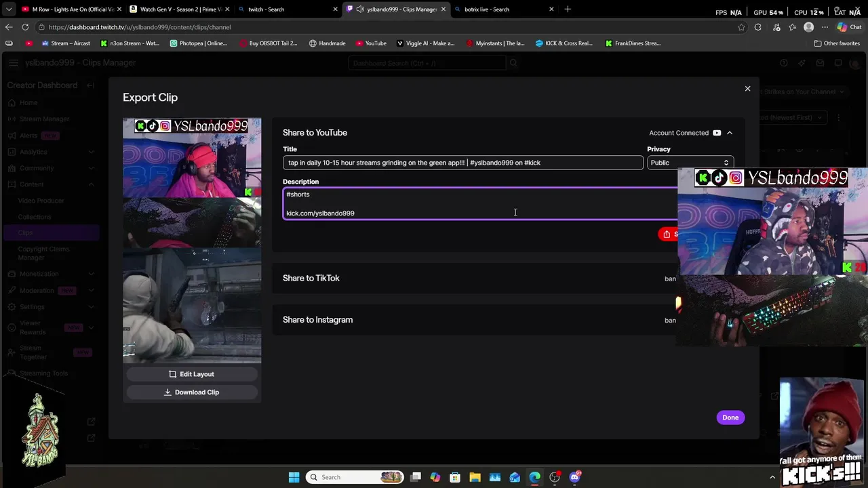This screenshot has width=868, height=488.
Task: Collapse the Share to YouTube section
Action: pos(730,133)
